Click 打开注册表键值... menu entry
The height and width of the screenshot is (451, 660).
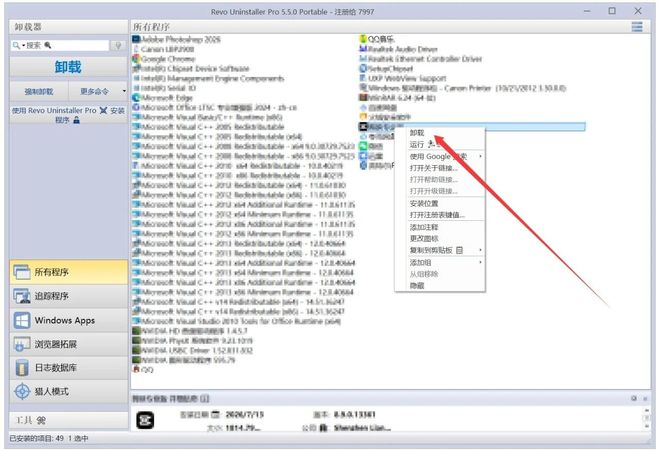click(x=440, y=215)
